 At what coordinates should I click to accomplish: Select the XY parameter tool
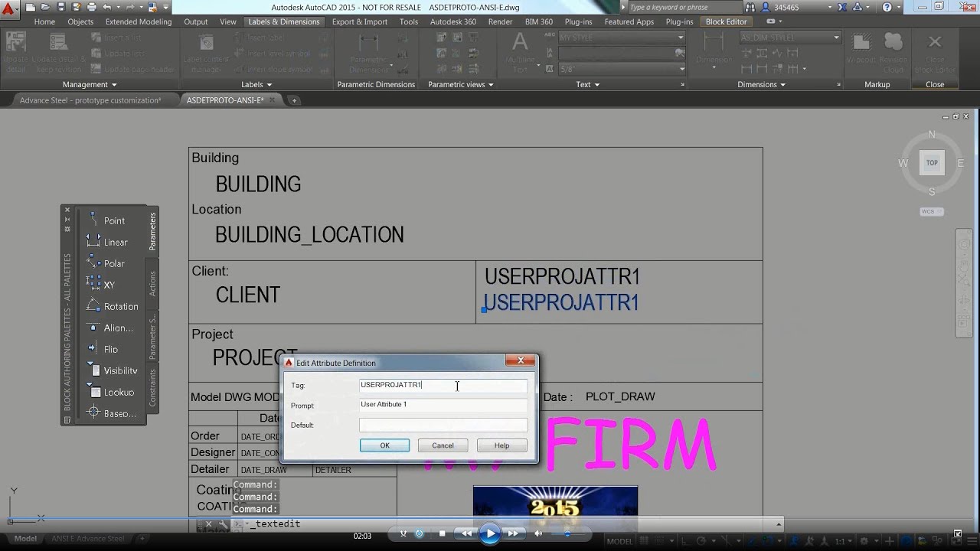pyautogui.click(x=100, y=285)
